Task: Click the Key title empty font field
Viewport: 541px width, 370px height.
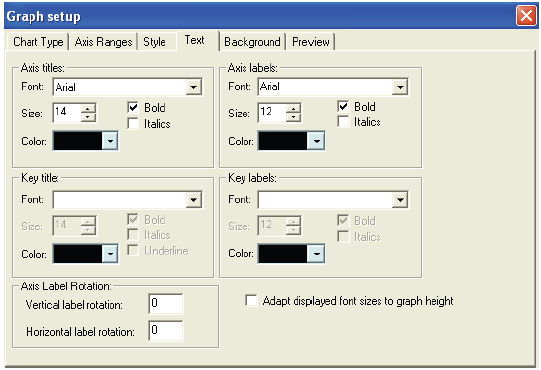Action: click(120, 200)
